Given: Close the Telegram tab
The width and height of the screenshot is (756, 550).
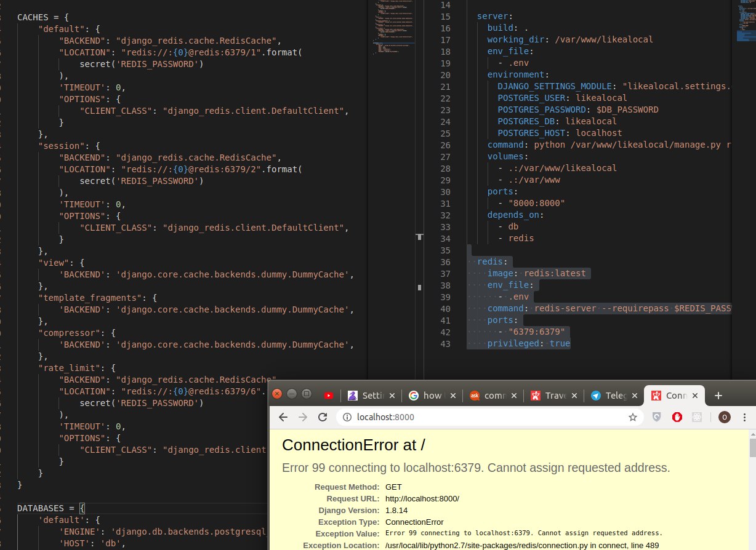Looking at the screenshot, I should 635,396.
